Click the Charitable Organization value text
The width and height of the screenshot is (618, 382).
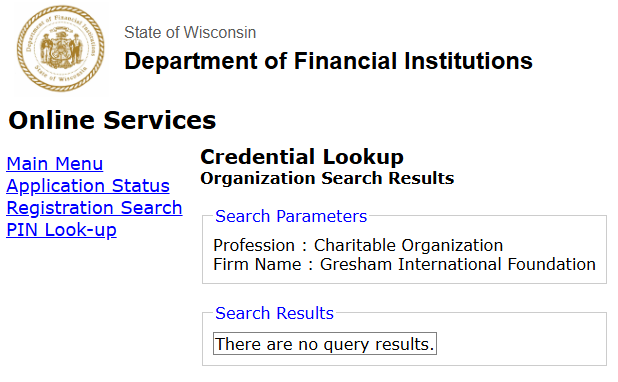coord(408,245)
